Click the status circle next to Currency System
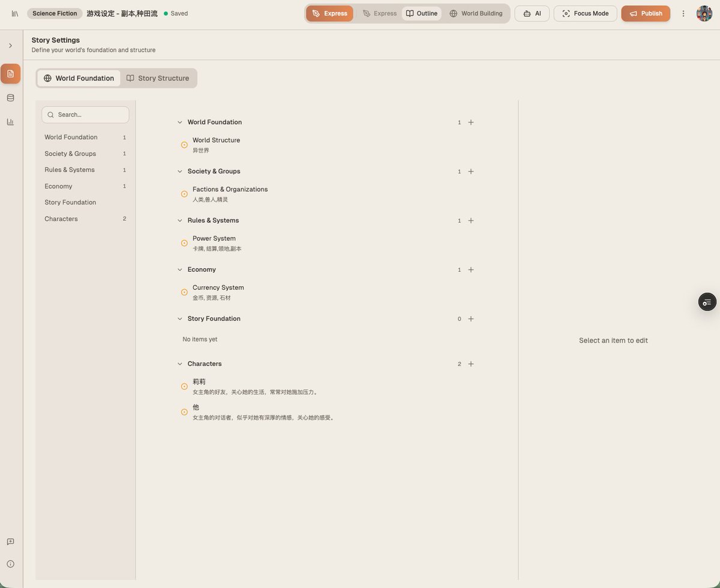 point(184,293)
